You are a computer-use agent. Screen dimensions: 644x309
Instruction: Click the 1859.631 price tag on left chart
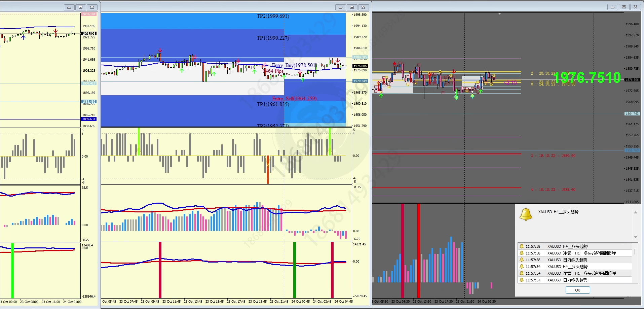pyautogui.click(x=89, y=119)
